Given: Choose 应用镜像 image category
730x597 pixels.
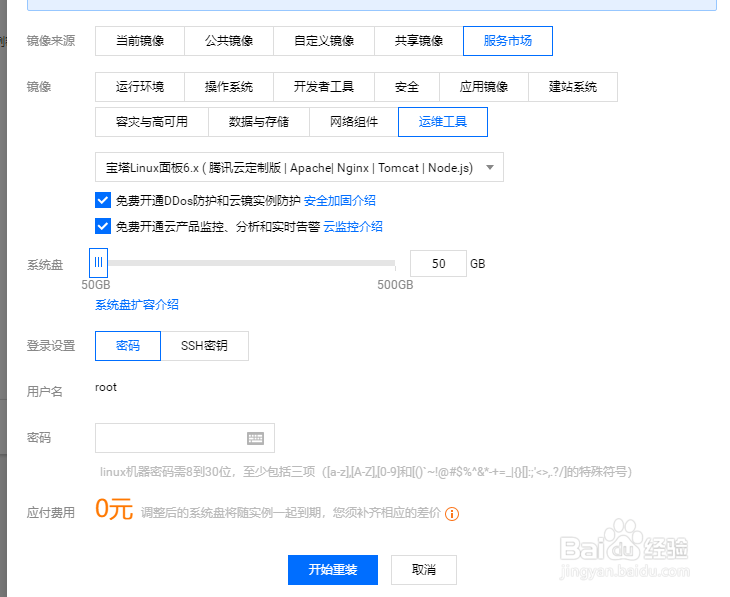Looking at the screenshot, I should 484,87.
